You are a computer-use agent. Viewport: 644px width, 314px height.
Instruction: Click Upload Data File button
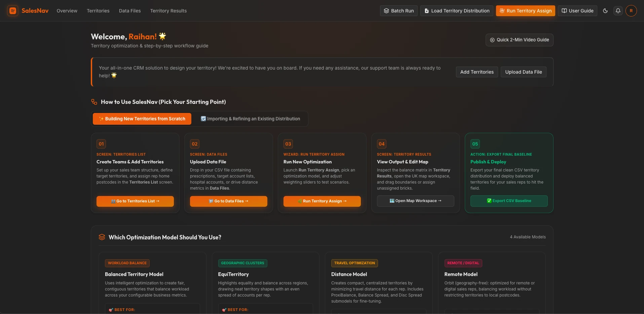click(x=524, y=72)
